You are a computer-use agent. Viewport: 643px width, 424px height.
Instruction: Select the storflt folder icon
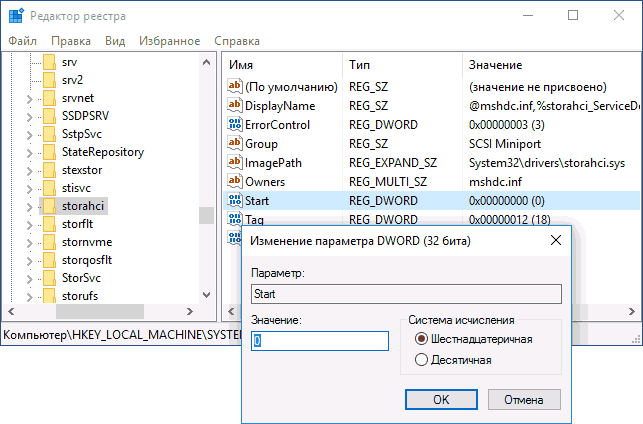tap(49, 224)
